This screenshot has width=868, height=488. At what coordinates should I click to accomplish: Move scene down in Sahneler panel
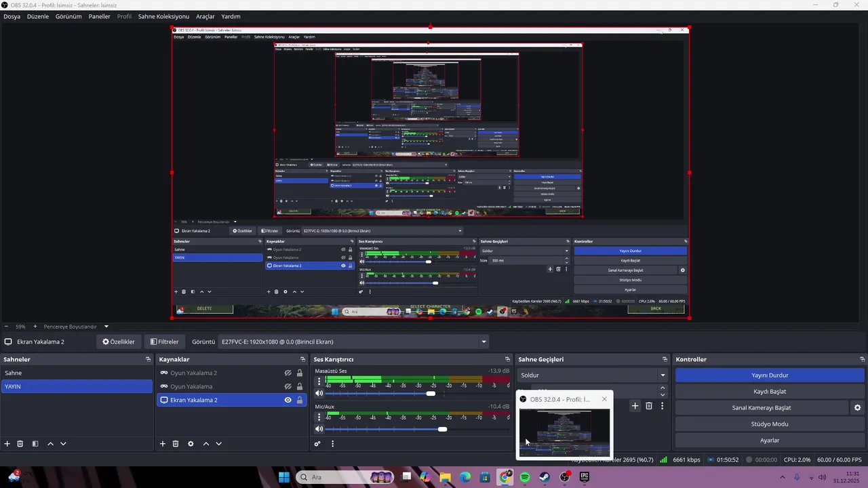[x=63, y=444]
